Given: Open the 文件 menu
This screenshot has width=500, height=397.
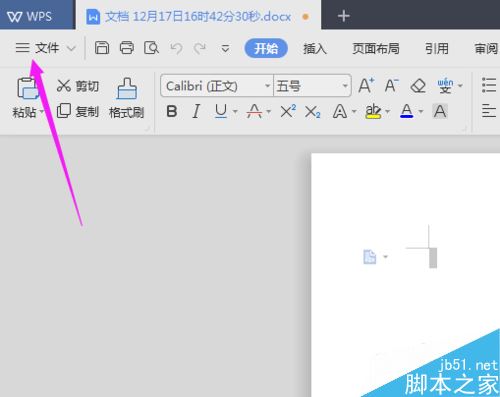Looking at the screenshot, I should point(47,48).
